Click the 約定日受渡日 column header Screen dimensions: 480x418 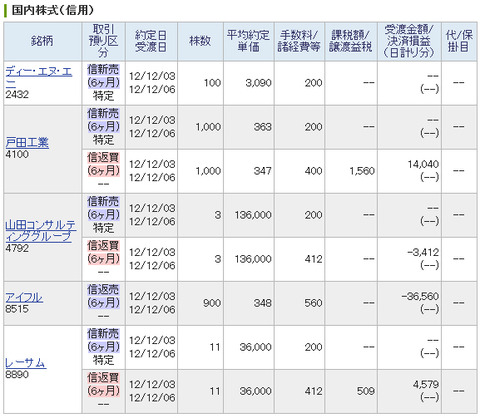(x=151, y=41)
